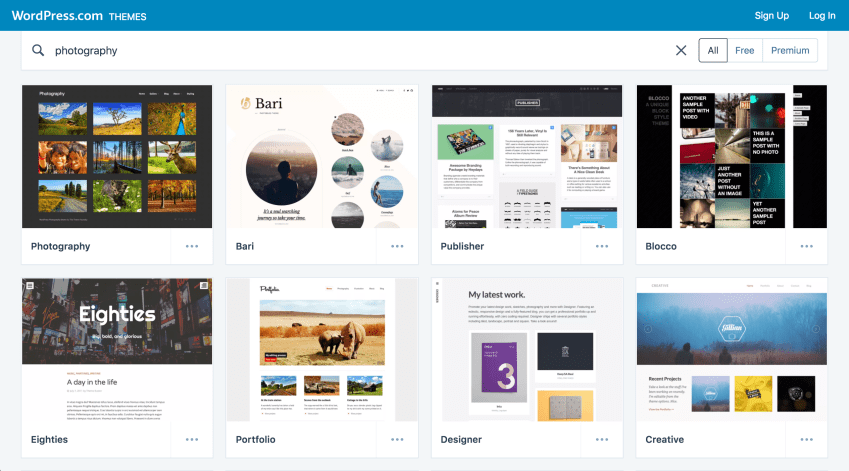This screenshot has height=471, width=849.
Task: Click the Publisher theme ellipsis icon
Action: pyautogui.click(x=602, y=246)
